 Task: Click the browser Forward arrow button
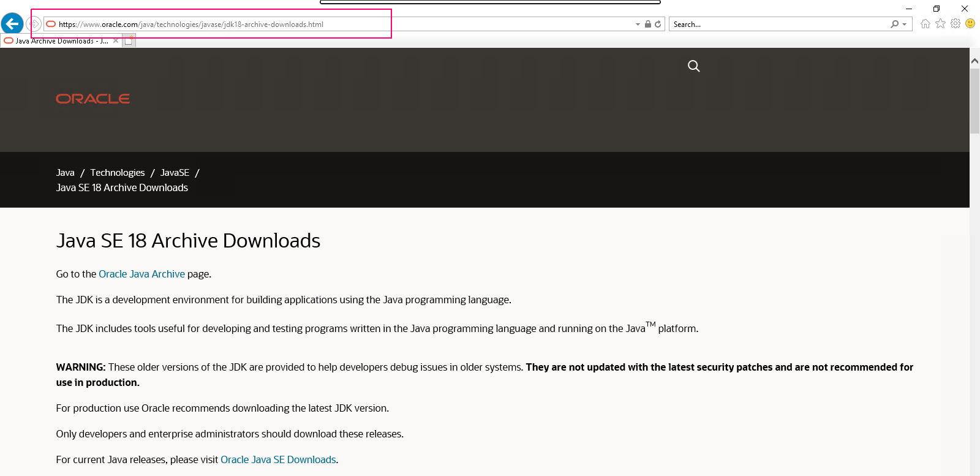pyautogui.click(x=34, y=24)
